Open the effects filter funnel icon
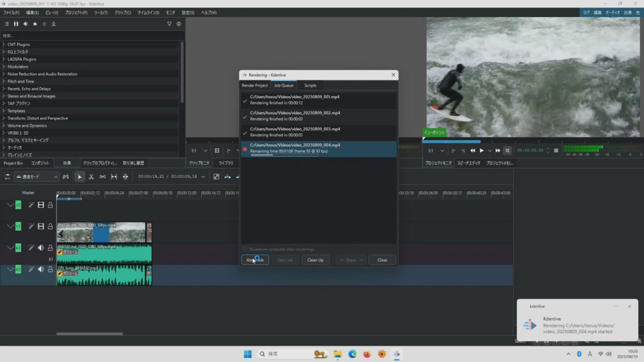This screenshot has width=644, height=362. point(169,24)
